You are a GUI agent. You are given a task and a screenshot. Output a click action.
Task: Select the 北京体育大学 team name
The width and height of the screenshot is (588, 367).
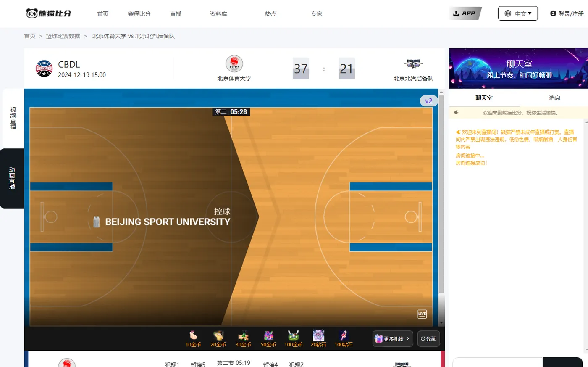click(234, 79)
